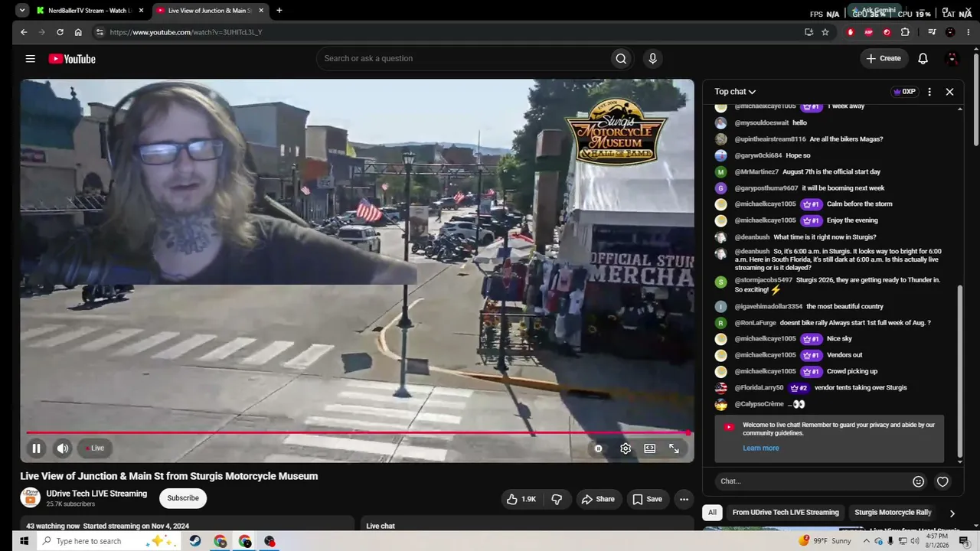The width and height of the screenshot is (980, 551).
Task: Subscribe to UDrive Tech LIVE Streaming
Action: (x=183, y=498)
